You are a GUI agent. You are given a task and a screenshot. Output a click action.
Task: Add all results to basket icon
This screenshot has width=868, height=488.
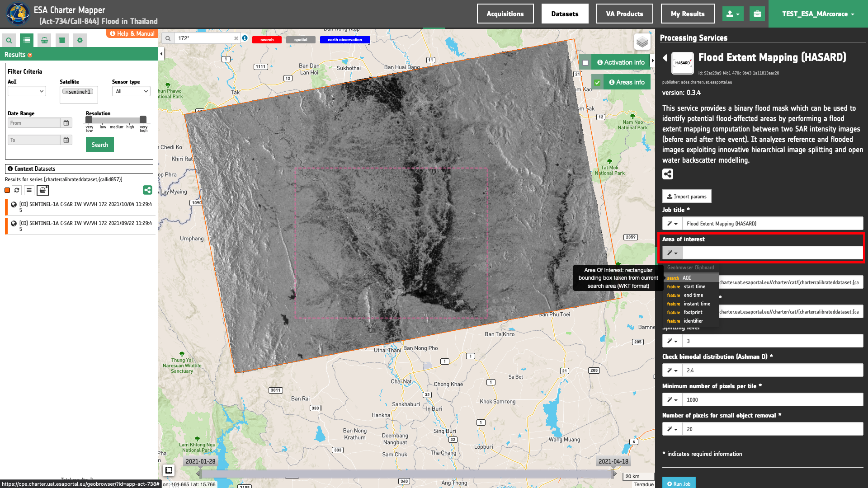click(x=42, y=190)
